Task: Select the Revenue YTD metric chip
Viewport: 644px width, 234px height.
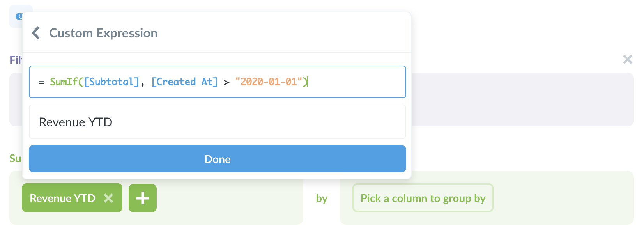Action: [x=62, y=198]
